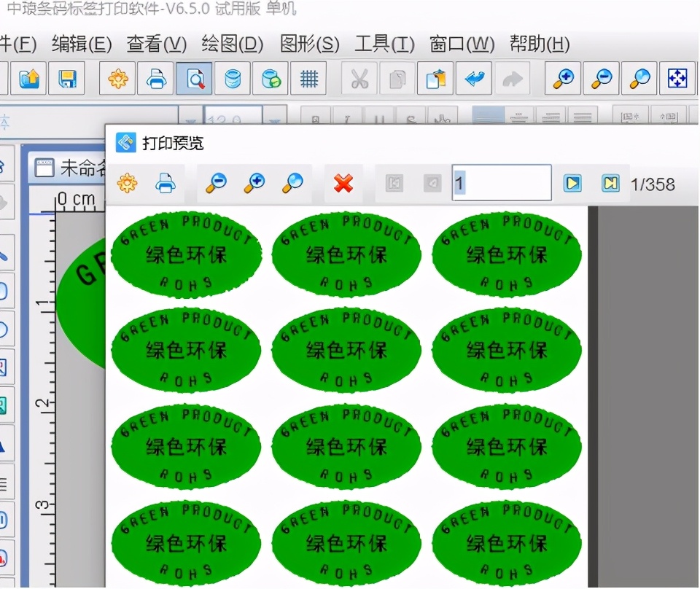700x589 pixels.
Task: Open software settings on the main toolbar
Action: [117, 79]
